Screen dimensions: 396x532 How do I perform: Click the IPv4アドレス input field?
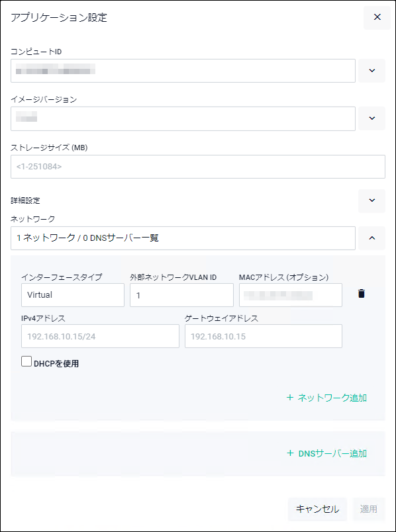coord(100,336)
